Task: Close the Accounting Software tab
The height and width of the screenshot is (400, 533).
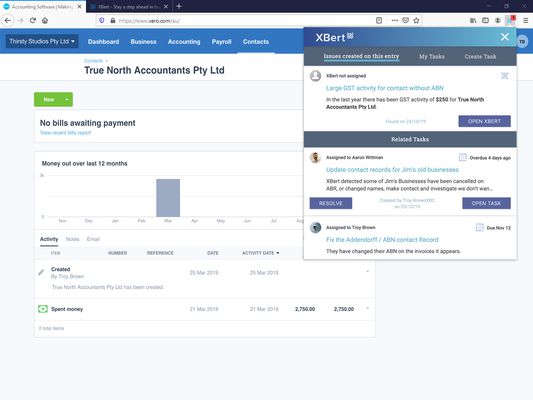Action: 79,6
